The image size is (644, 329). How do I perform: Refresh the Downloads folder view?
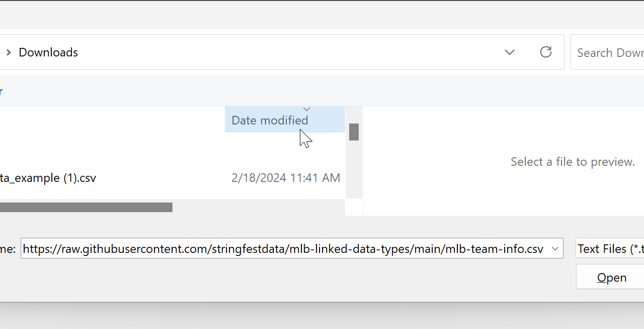[x=546, y=52]
